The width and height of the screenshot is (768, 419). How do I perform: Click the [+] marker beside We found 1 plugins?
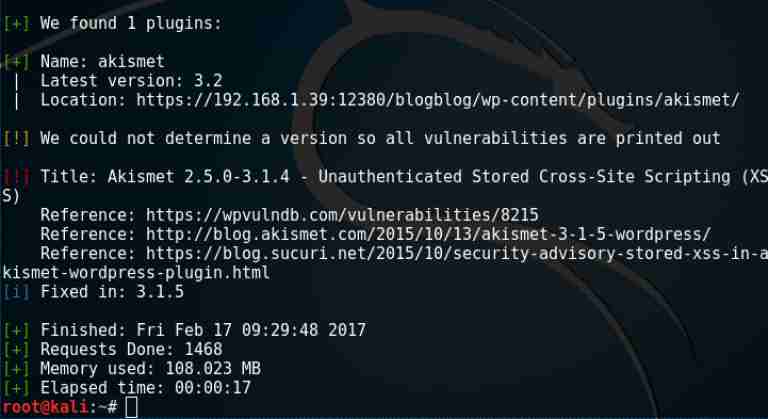[x=16, y=23]
